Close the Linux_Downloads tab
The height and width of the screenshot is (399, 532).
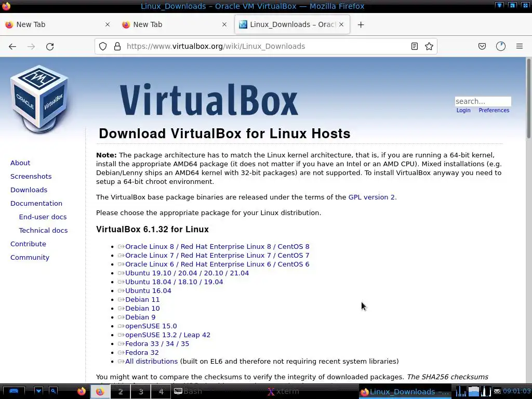click(x=341, y=24)
